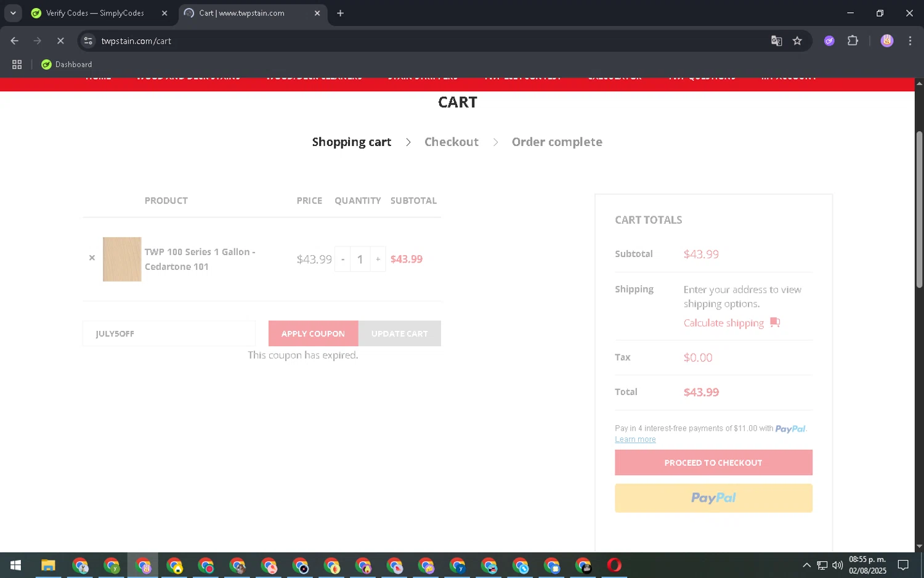Screen dimensions: 924x578
Task: Open TWP 100 Series 1 Gallon product link
Action: (x=200, y=259)
